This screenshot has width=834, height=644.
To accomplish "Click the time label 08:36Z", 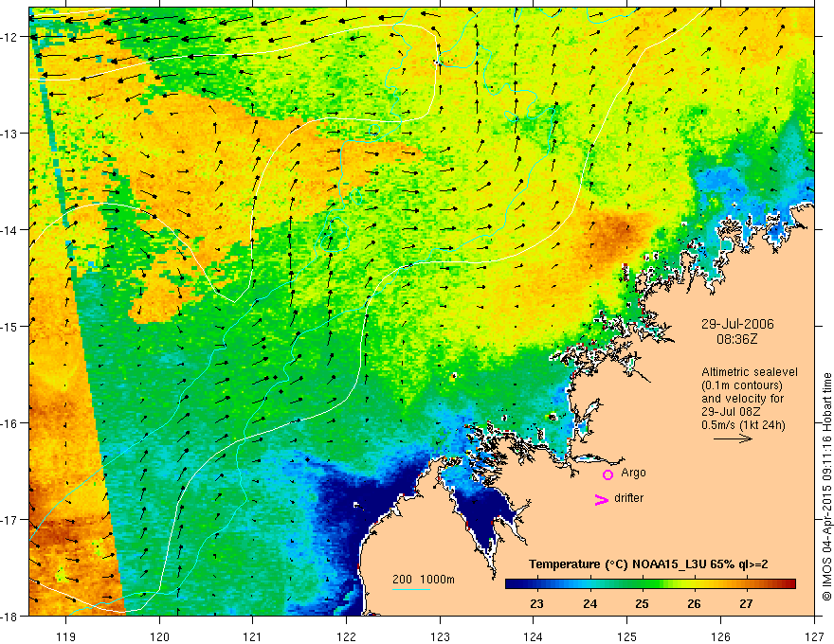I will pyautogui.click(x=736, y=338).
